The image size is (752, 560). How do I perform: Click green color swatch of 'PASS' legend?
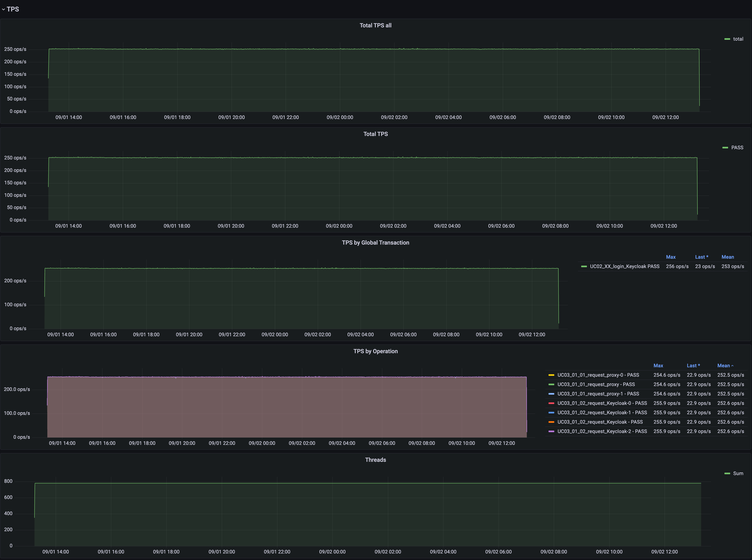coord(725,147)
